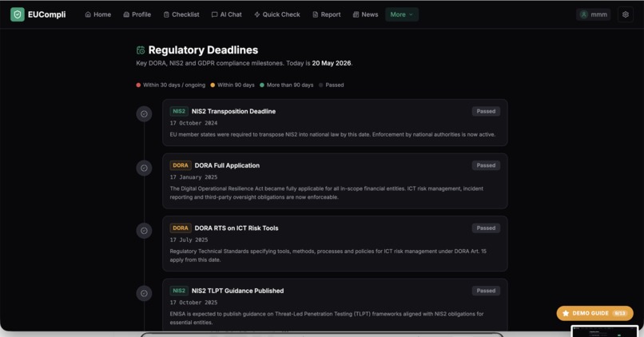Click timeline check marker for DORA Full Application
This screenshot has width=644, height=337.
[144, 168]
